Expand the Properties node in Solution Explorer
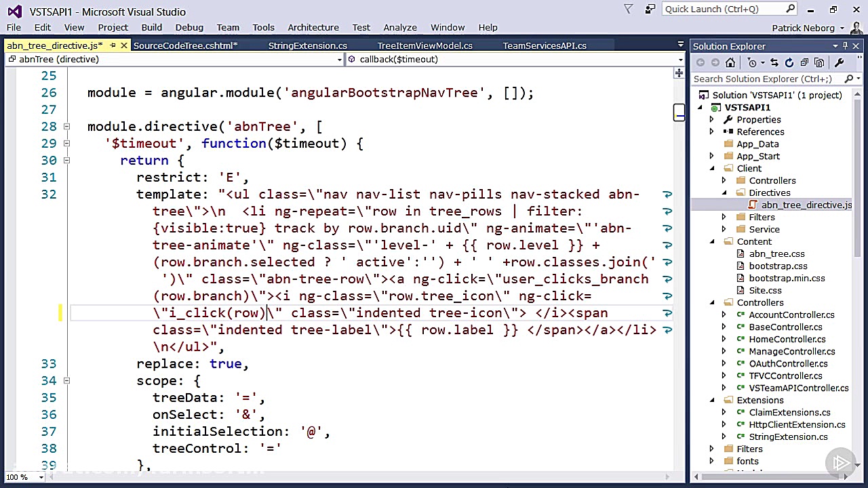This screenshot has height=488, width=868. click(x=711, y=119)
